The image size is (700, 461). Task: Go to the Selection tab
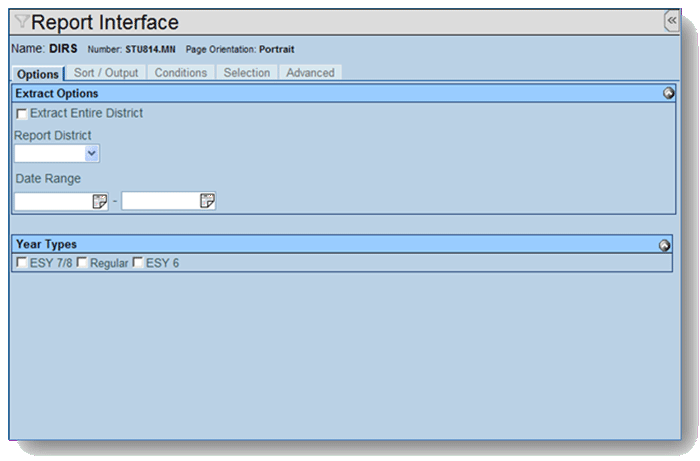point(246,73)
